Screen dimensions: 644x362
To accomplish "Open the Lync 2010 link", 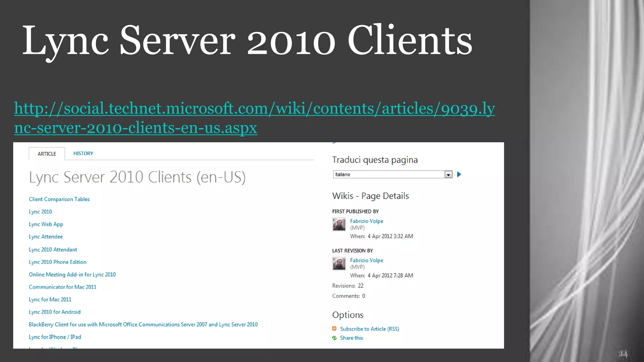I will (x=40, y=212).
